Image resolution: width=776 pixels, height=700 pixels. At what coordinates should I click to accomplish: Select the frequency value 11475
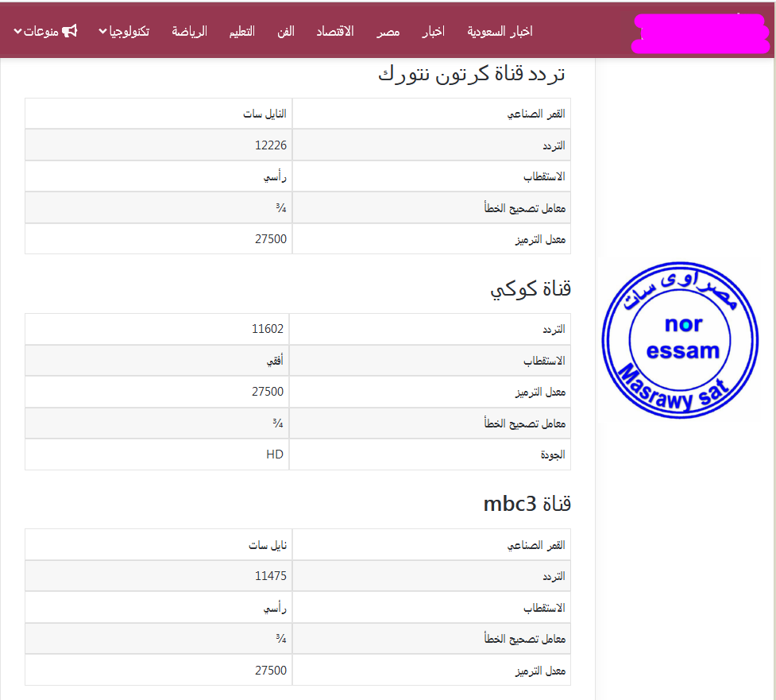(271, 576)
